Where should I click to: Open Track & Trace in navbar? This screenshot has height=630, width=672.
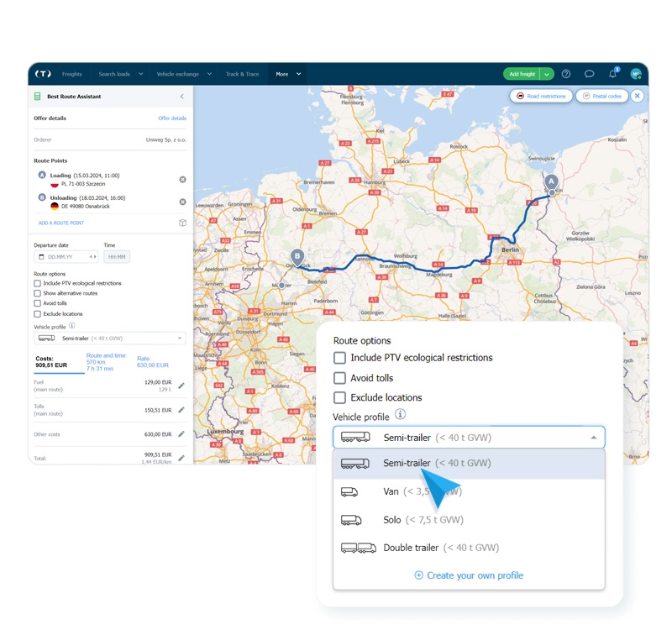pos(242,74)
